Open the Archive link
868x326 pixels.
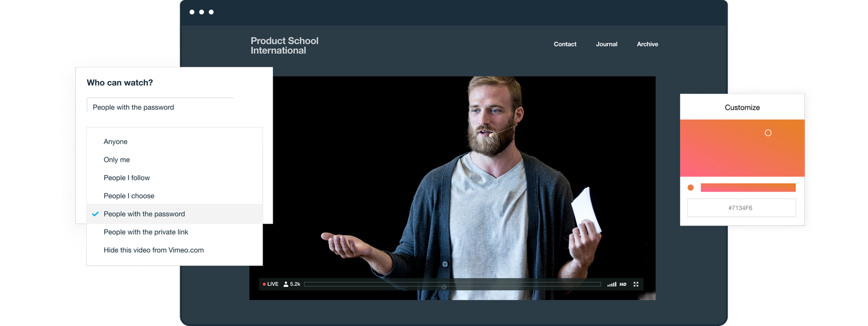coord(647,45)
